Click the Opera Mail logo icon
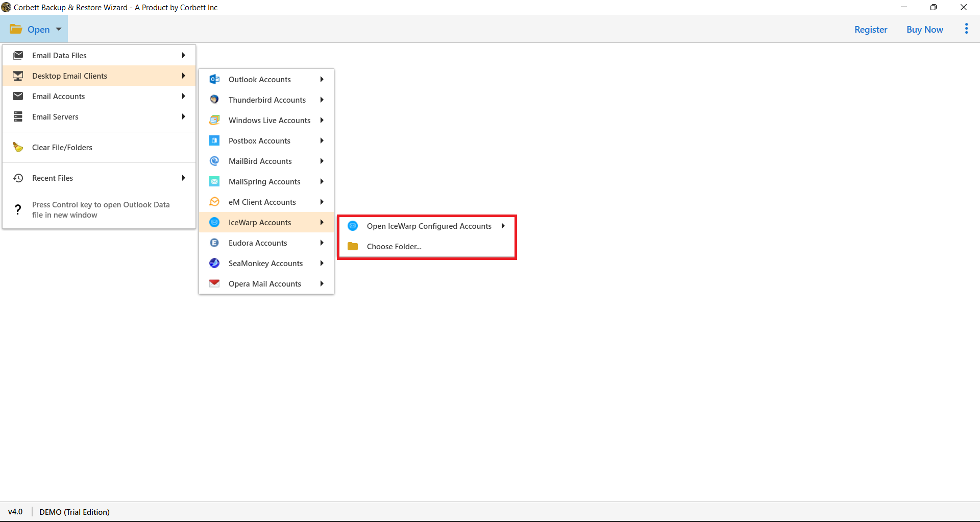This screenshot has height=522, width=980. [214, 283]
